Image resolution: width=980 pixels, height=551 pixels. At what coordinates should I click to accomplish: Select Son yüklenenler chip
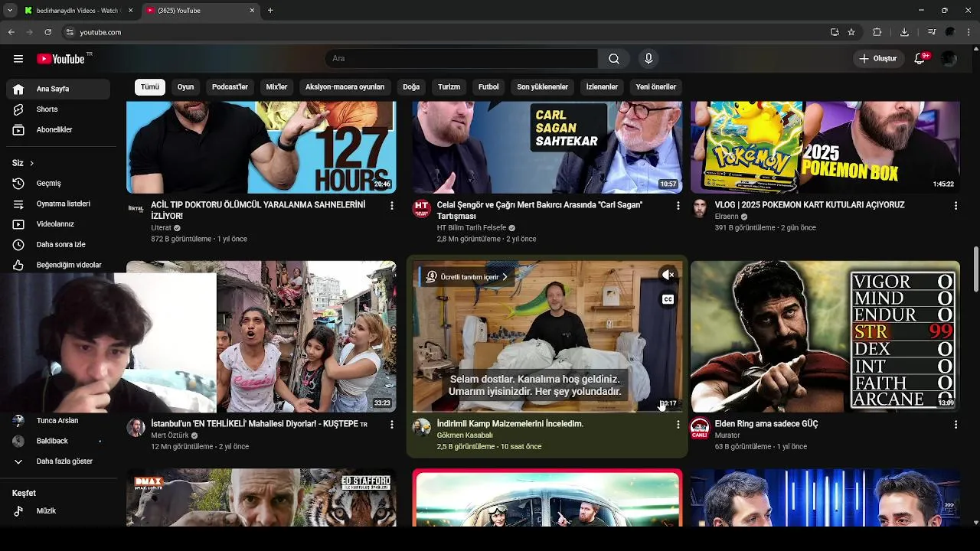(x=542, y=87)
